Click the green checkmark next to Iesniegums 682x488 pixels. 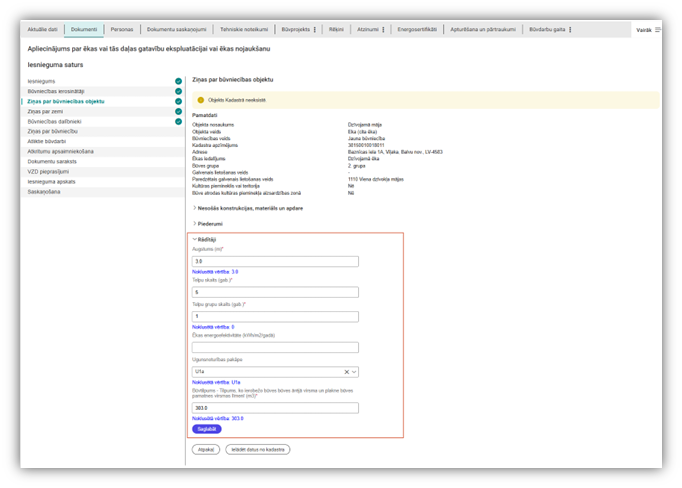coord(178,80)
